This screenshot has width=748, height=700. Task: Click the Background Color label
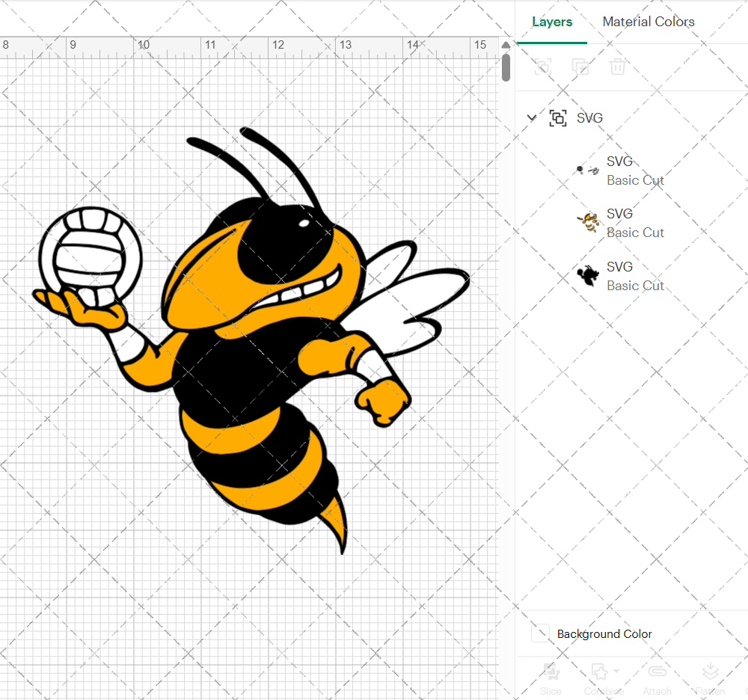[604, 633]
